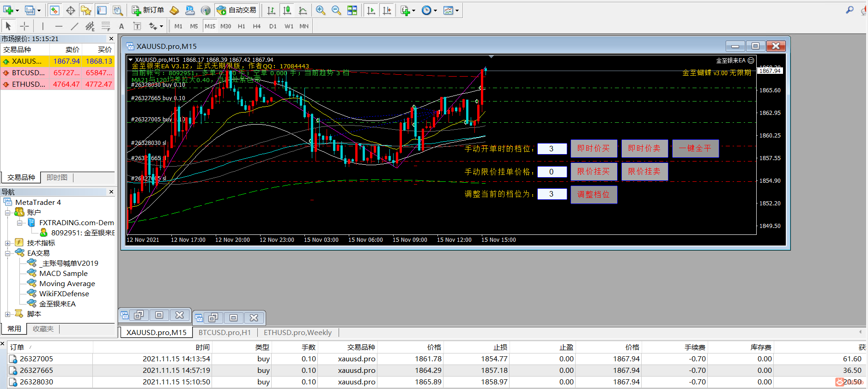868x389 pixels.
Task: Draw a horizontal line
Action: [59, 26]
